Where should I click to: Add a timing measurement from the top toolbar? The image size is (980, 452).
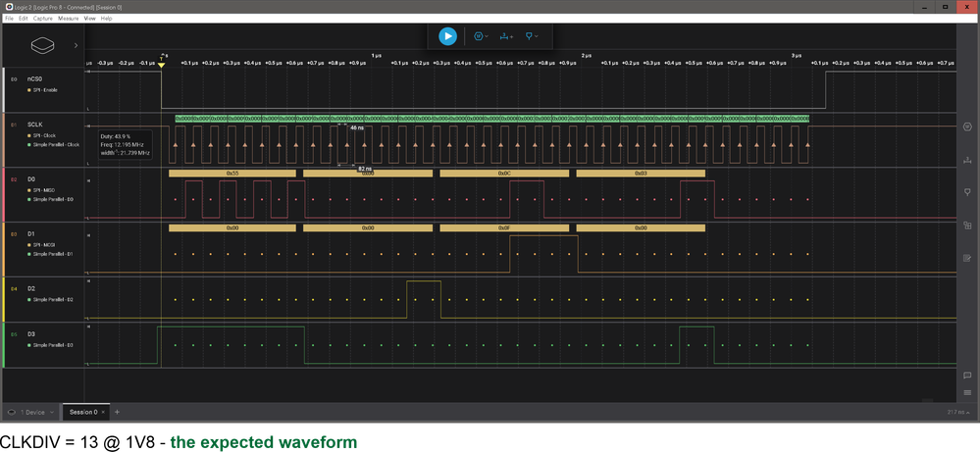pyautogui.click(x=506, y=36)
